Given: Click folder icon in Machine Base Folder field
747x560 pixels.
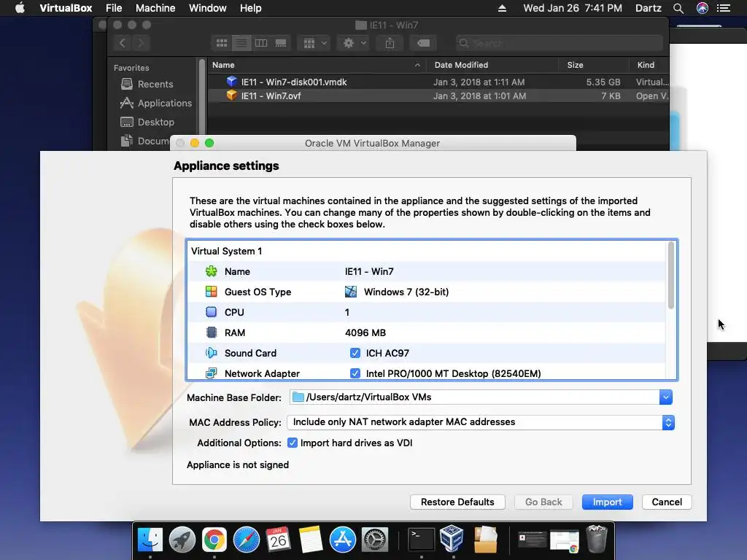Looking at the screenshot, I should point(298,397).
